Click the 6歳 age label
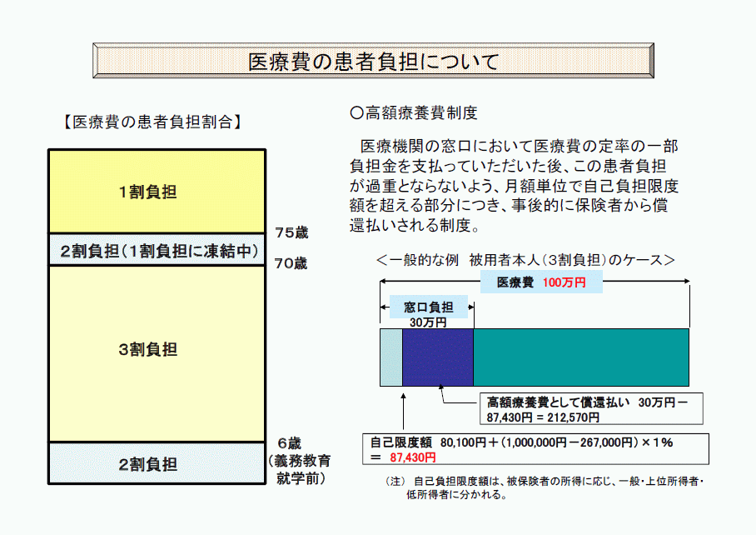 point(289,443)
